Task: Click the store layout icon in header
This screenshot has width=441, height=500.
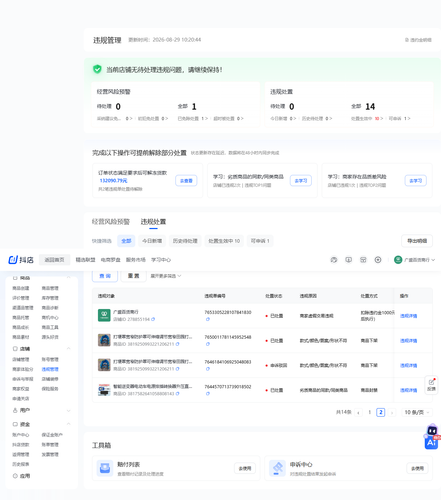Action: 363,260
